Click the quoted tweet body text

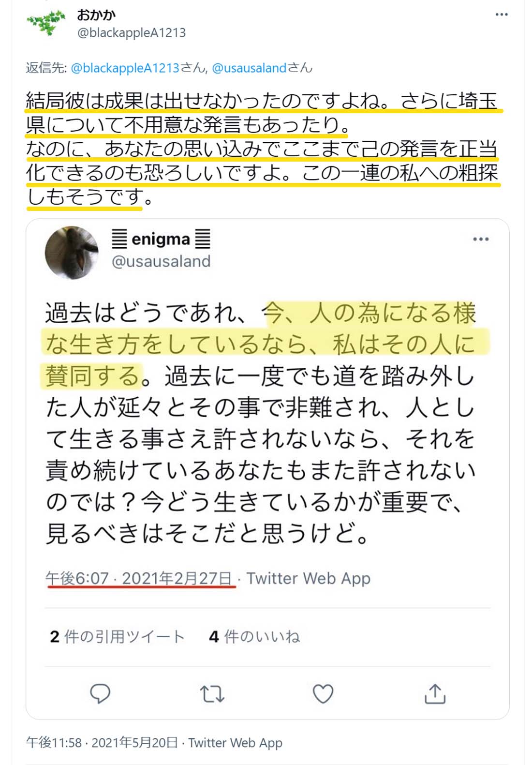(261, 423)
